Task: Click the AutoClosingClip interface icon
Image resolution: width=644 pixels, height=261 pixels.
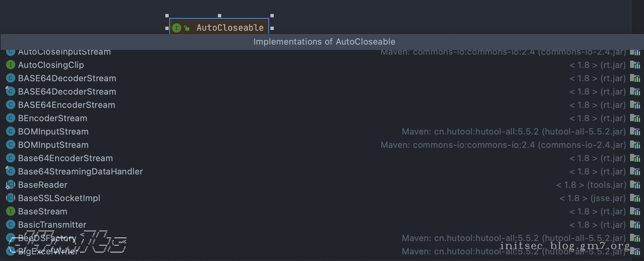Action: click(x=11, y=65)
